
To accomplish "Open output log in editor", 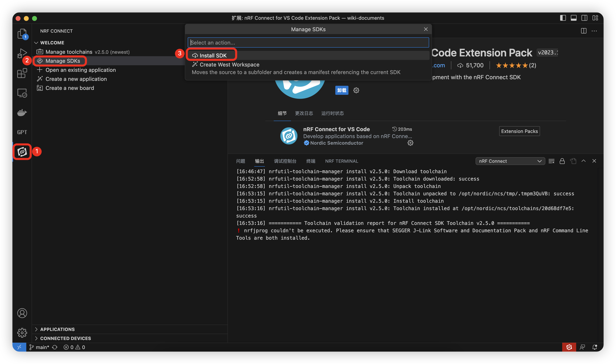I will point(573,161).
